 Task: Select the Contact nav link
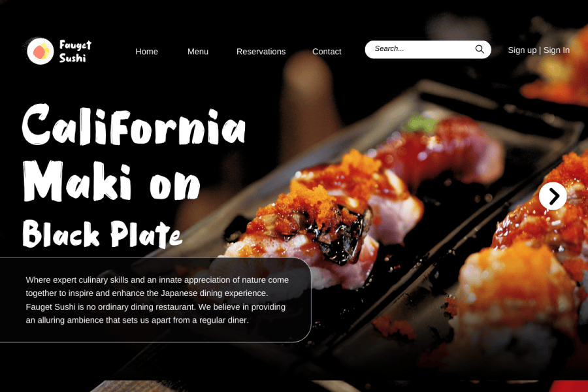click(x=327, y=52)
